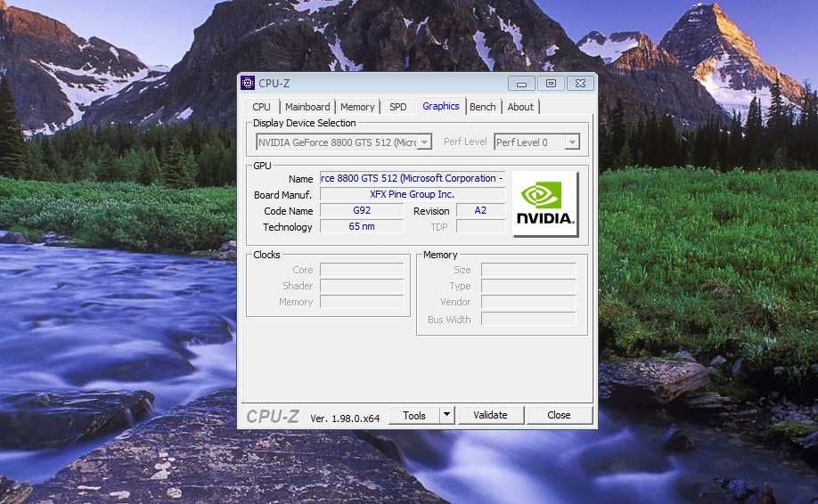The height and width of the screenshot is (504, 818).
Task: Open the Bench tab
Action: point(483,107)
